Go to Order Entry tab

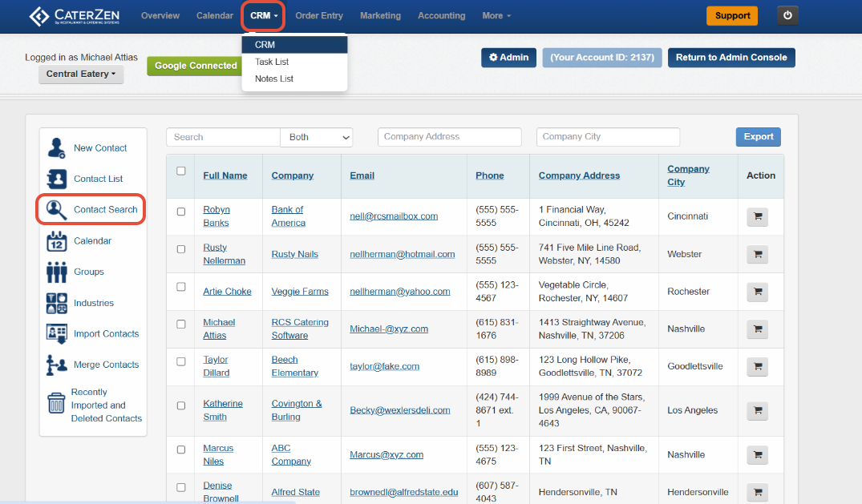point(319,16)
